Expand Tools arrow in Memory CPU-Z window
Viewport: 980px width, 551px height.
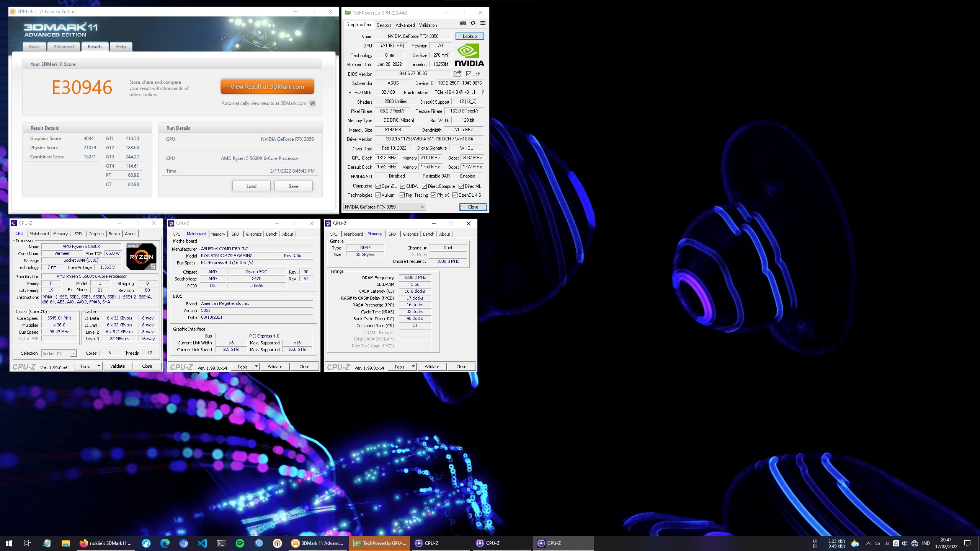click(413, 367)
